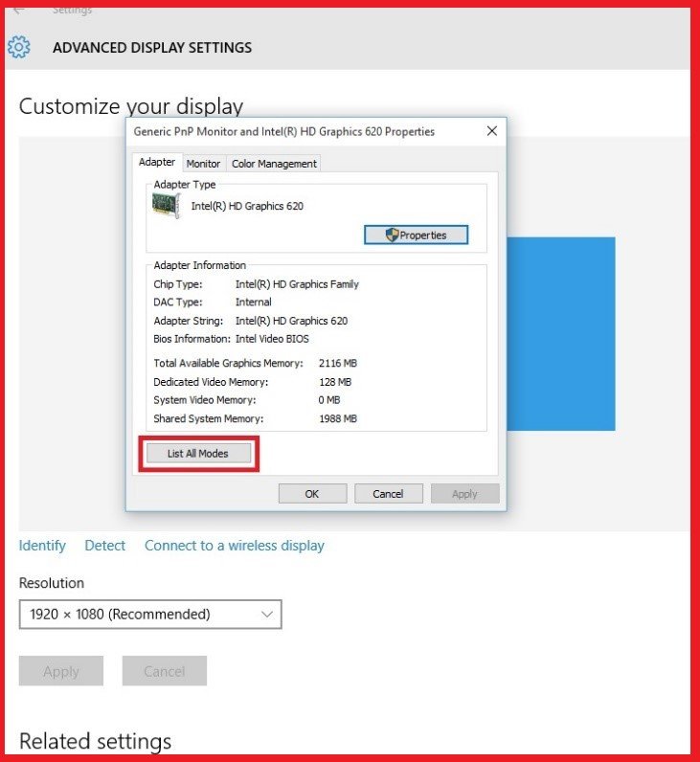Open the Color Management tab

[x=274, y=164]
